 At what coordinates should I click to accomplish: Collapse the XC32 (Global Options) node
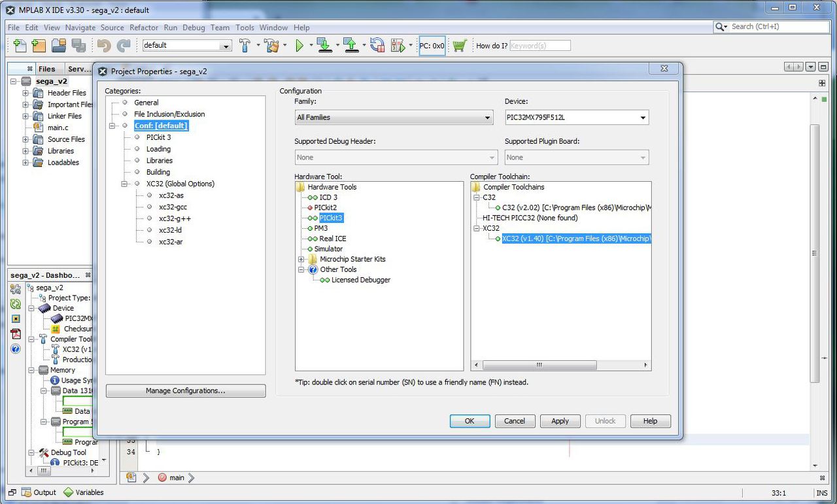coord(125,184)
